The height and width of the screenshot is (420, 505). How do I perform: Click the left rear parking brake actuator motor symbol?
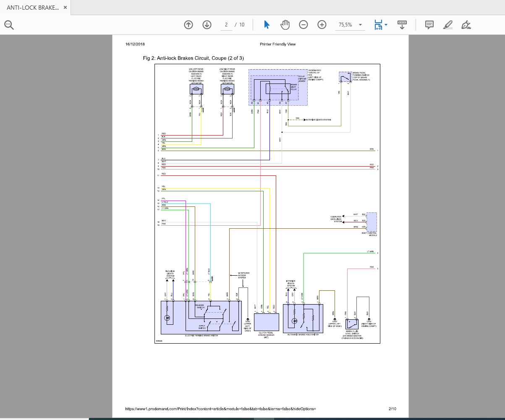coord(196,89)
